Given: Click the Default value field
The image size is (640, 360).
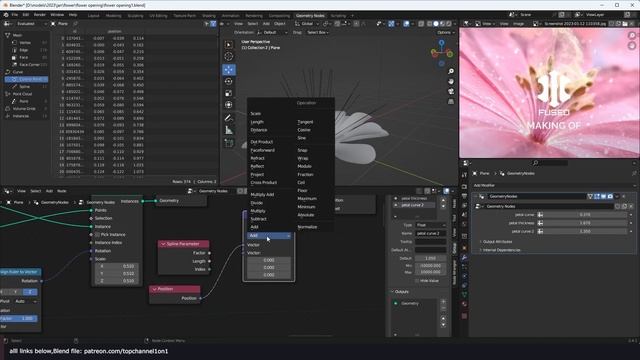Looking at the screenshot, I should point(431,258).
